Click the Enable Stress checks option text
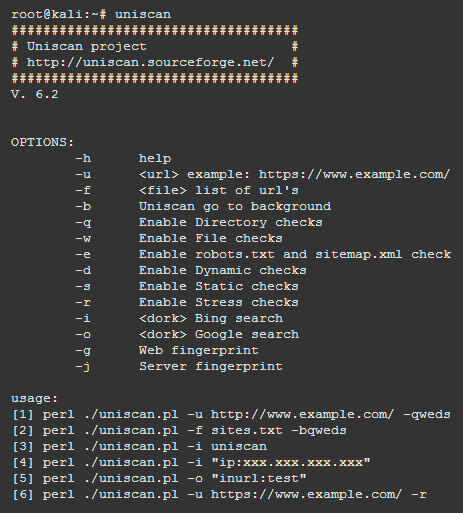463x513 pixels. (x=219, y=302)
